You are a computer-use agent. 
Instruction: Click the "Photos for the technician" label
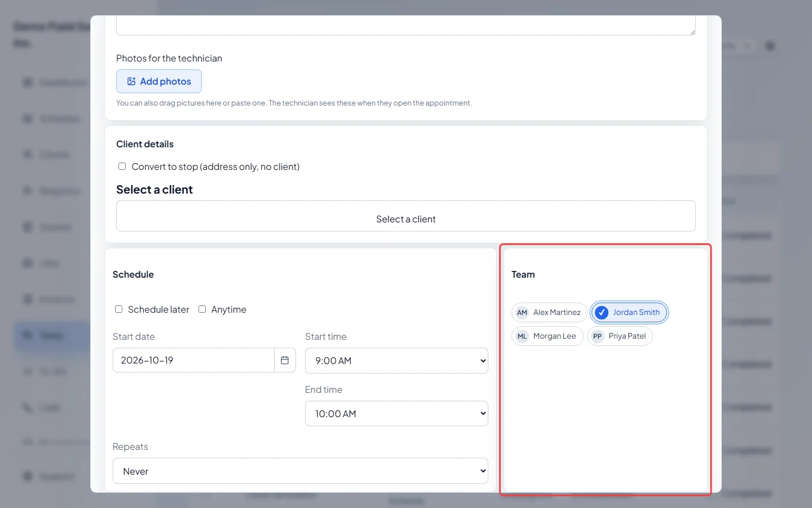pyautogui.click(x=169, y=58)
